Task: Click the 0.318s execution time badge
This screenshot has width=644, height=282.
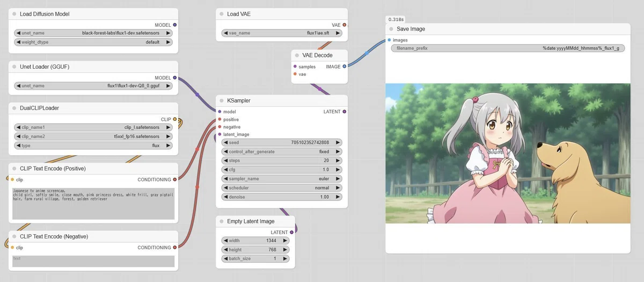Action: pyautogui.click(x=397, y=19)
